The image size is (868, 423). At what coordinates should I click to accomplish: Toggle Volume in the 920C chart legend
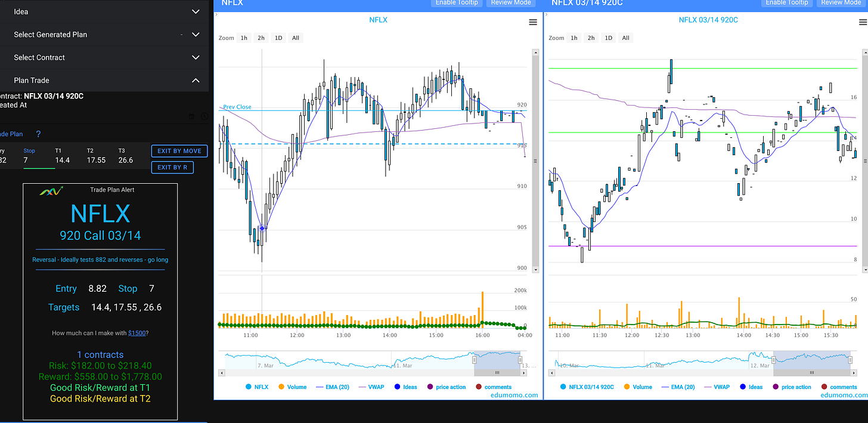637,387
